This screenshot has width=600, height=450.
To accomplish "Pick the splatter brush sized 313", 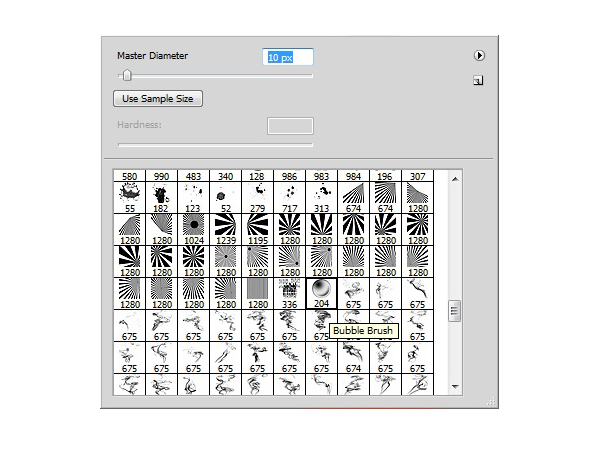I will pos(321,197).
